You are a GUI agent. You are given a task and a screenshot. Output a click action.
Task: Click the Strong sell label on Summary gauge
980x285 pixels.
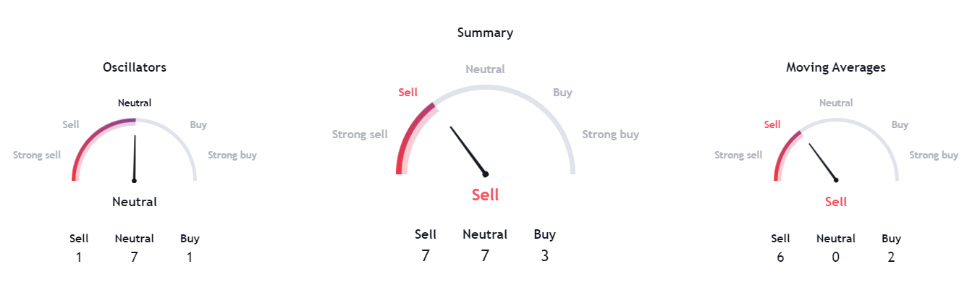[360, 134]
